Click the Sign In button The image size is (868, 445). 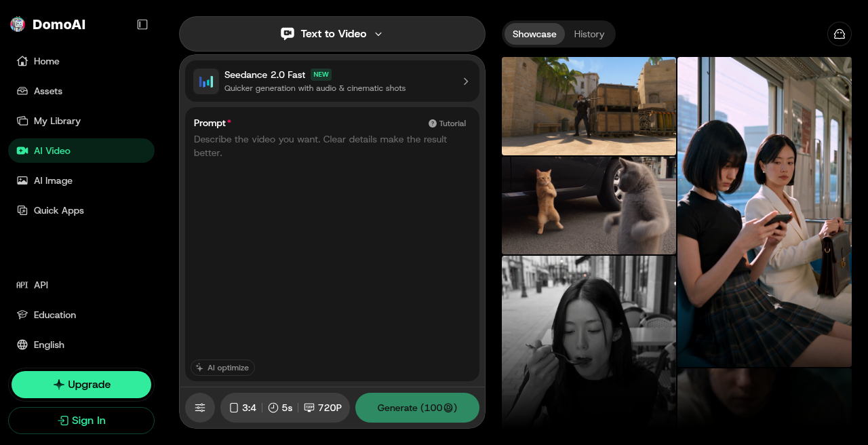(x=81, y=421)
